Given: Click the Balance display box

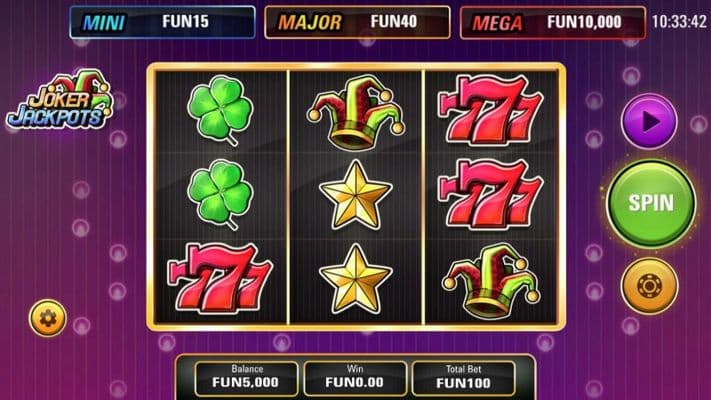Looking at the screenshot, I should [x=246, y=378].
